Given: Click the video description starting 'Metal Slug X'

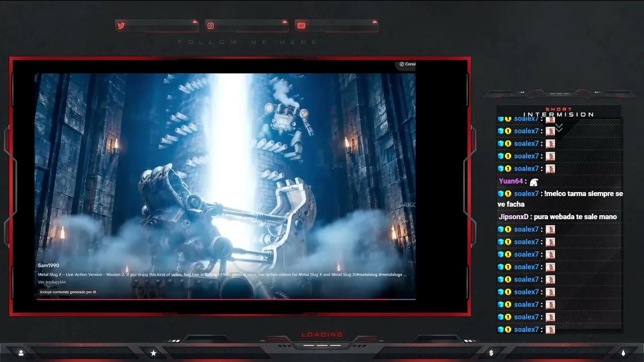Looking at the screenshot, I should (x=222, y=275).
